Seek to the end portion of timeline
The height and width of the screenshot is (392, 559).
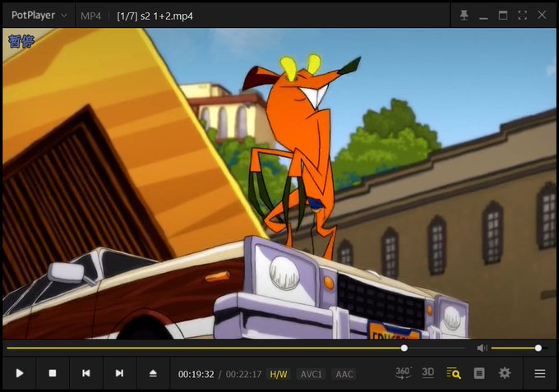coord(437,348)
